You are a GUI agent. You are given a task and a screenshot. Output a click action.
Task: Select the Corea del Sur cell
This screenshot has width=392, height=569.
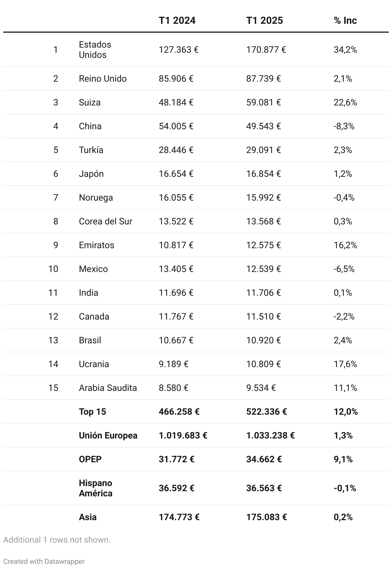tap(105, 221)
